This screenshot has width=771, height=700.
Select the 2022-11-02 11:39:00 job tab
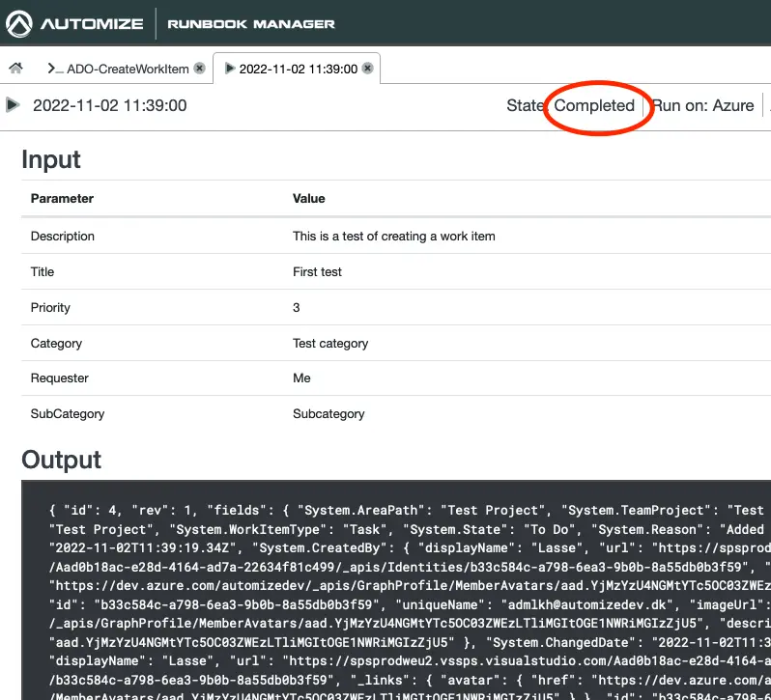298,69
